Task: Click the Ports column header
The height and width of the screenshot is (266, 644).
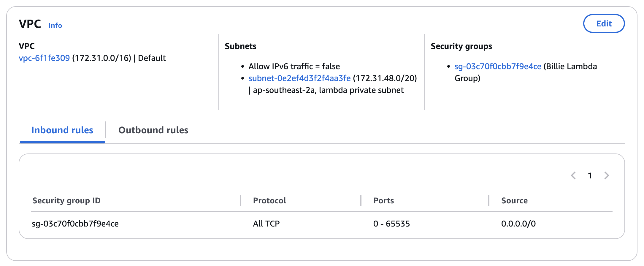Action: pos(383,201)
